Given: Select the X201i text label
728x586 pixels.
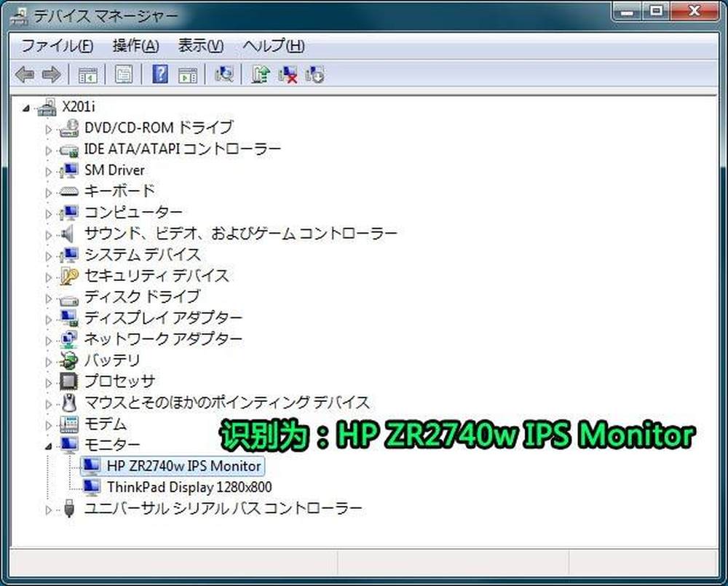Looking at the screenshot, I should 79,107.
